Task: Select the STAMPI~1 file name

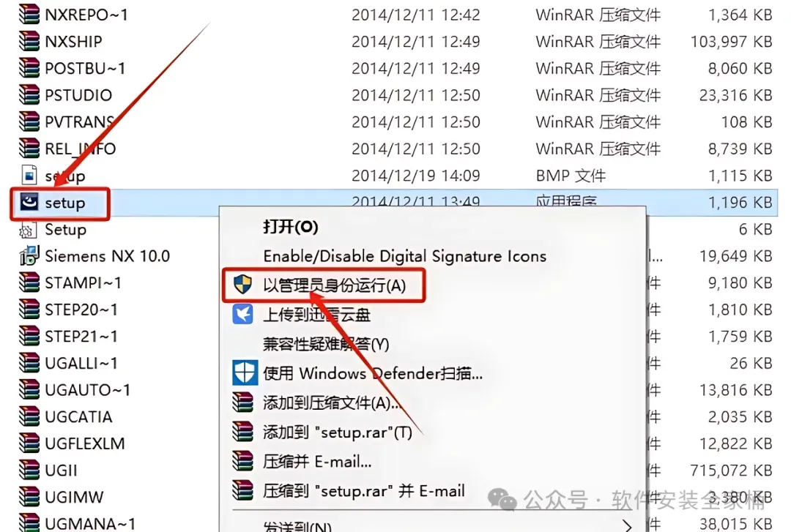Action: 83,283
